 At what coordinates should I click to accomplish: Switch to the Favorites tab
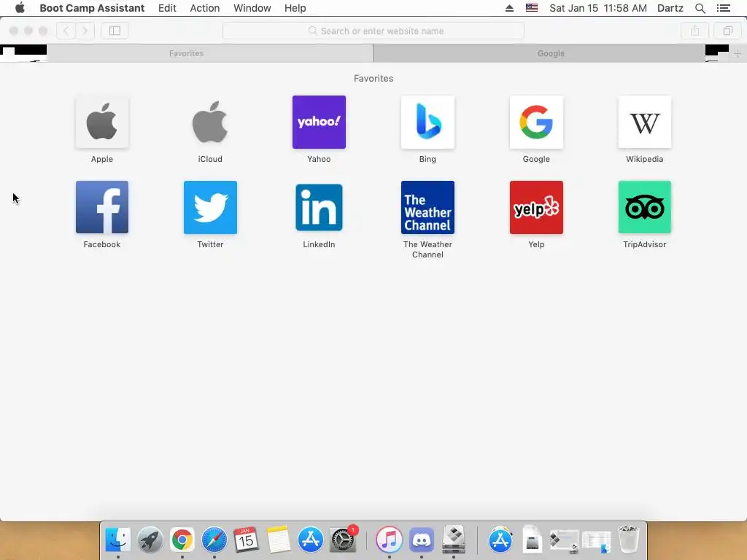pyautogui.click(x=186, y=53)
